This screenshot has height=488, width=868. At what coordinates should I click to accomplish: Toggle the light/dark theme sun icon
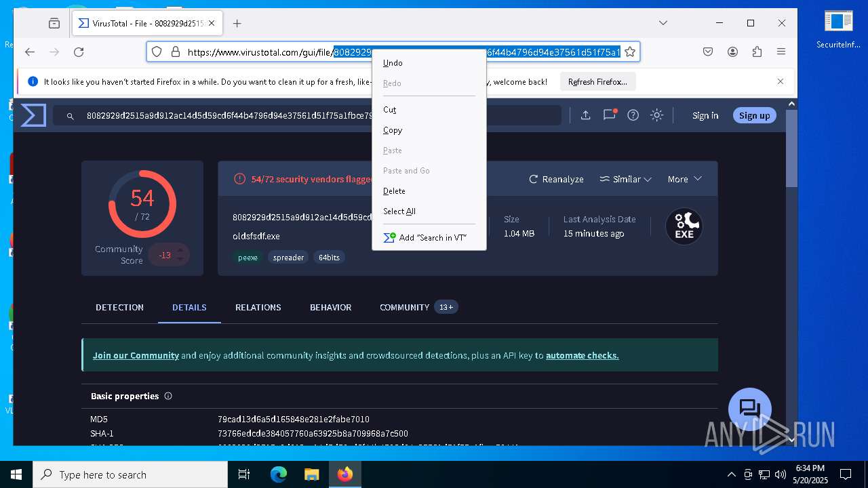coord(656,115)
